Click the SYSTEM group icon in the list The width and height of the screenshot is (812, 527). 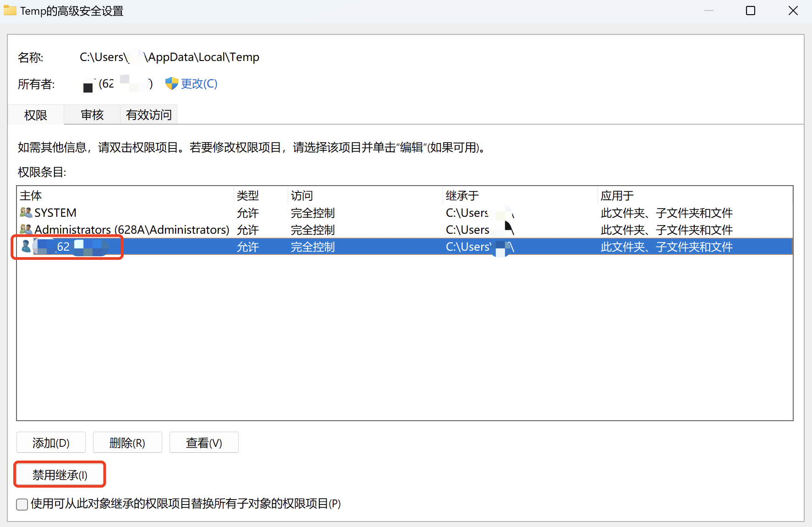[25, 212]
